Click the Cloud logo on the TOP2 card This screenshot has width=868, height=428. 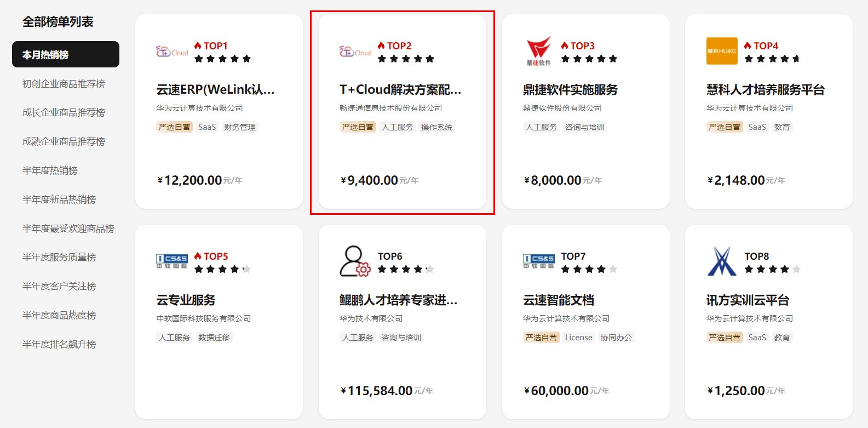point(355,52)
